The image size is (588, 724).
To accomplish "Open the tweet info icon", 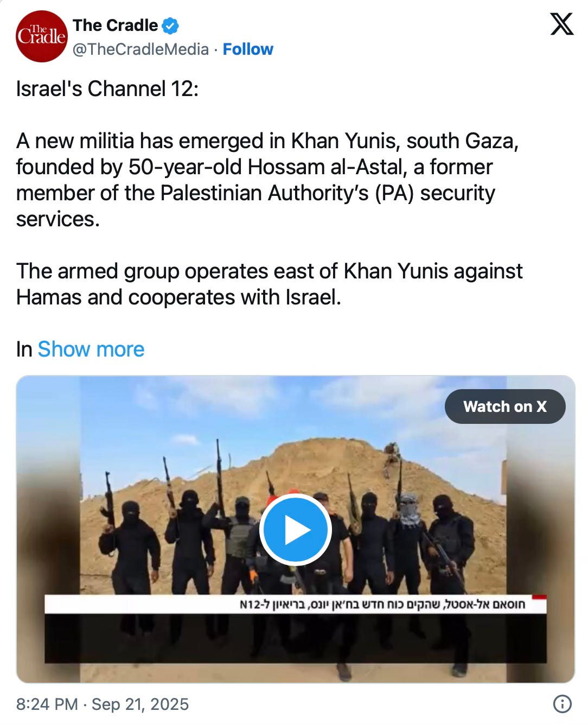I will [x=562, y=704].
